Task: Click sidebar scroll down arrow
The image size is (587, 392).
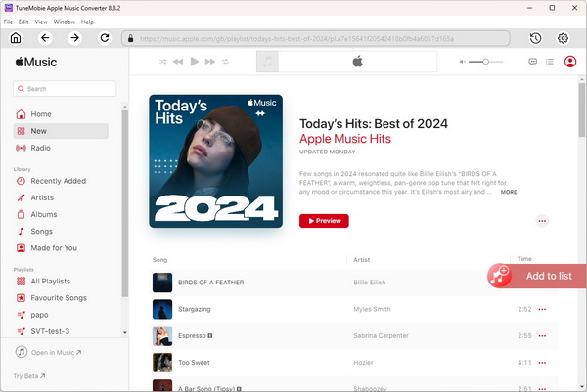Action: point(125,332)
